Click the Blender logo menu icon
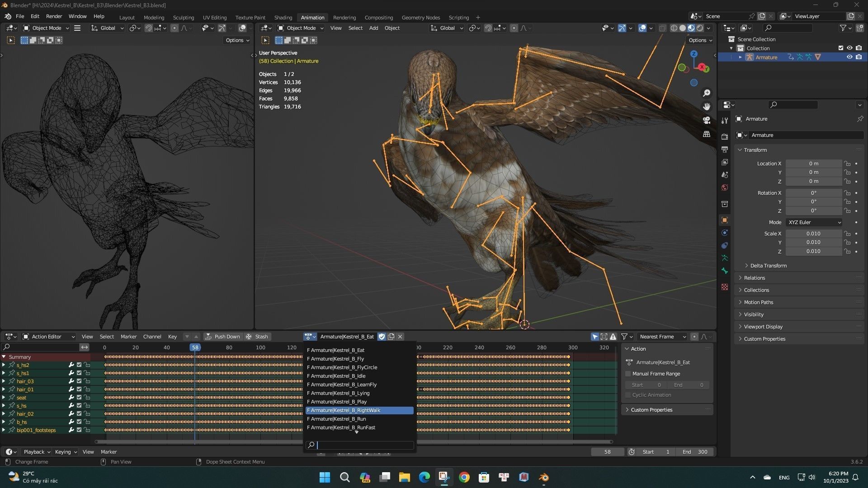The height and width of the screenshot is (488, 868). click(x=8, y=16)
